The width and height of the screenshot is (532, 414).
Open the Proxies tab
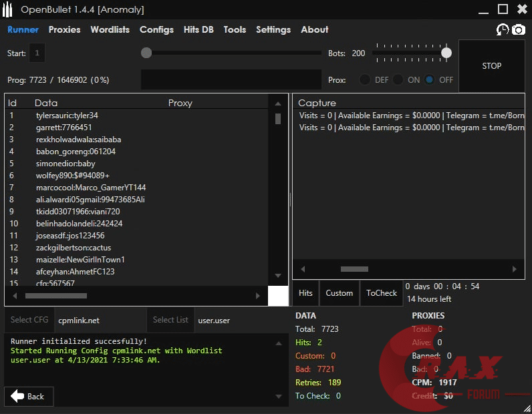point(64,29)
